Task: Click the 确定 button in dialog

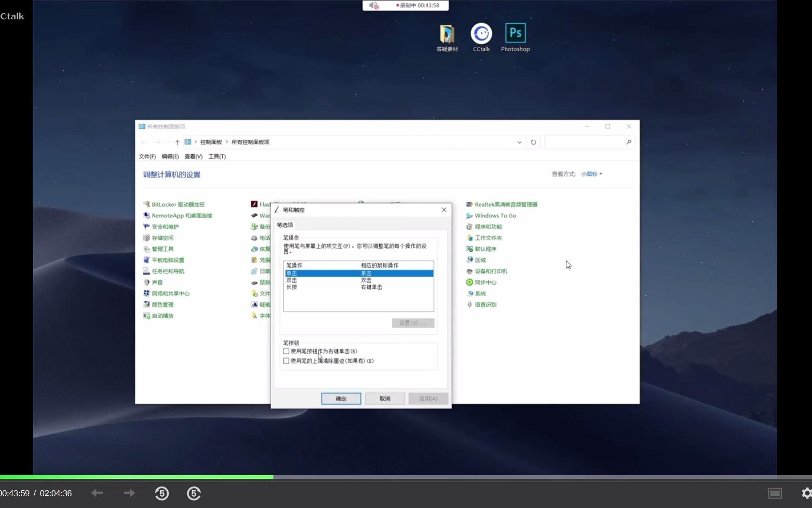Action: tap(341, 398)
